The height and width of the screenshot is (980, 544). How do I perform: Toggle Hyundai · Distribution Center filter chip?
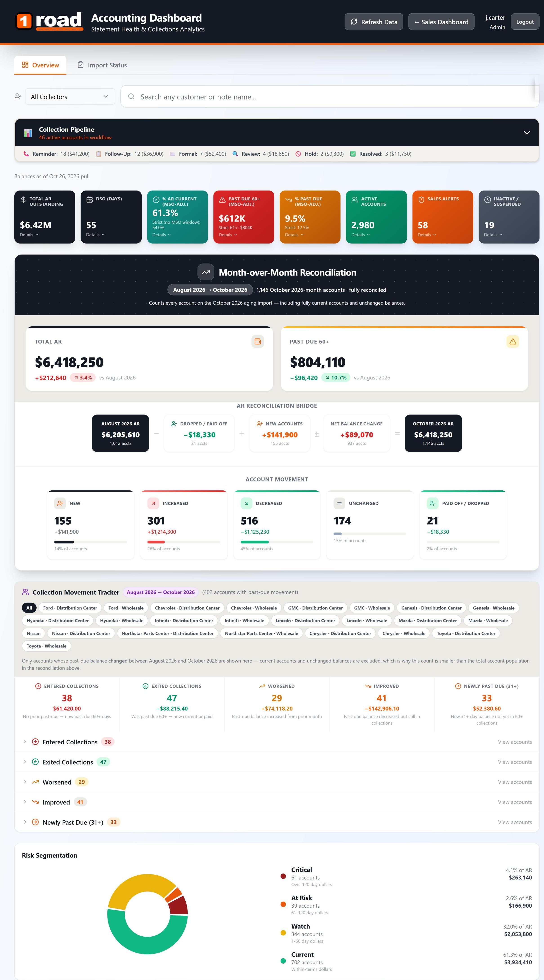click(58, 621)
